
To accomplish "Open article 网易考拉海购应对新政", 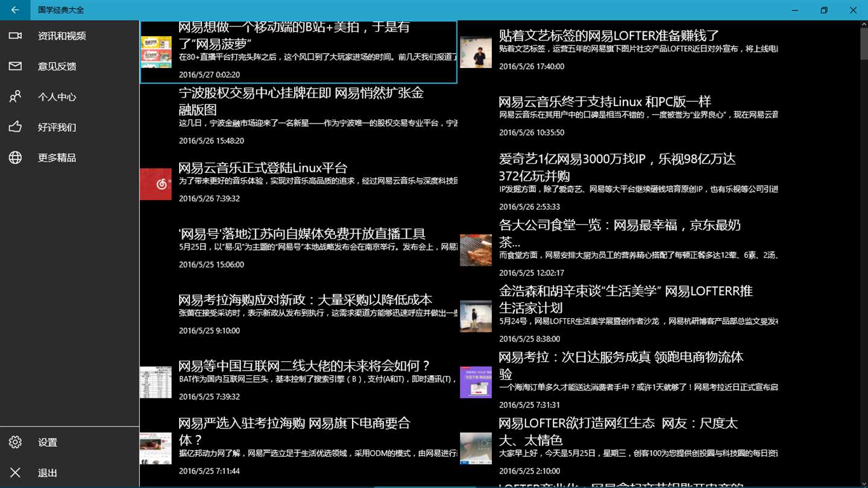I will 298,315.
